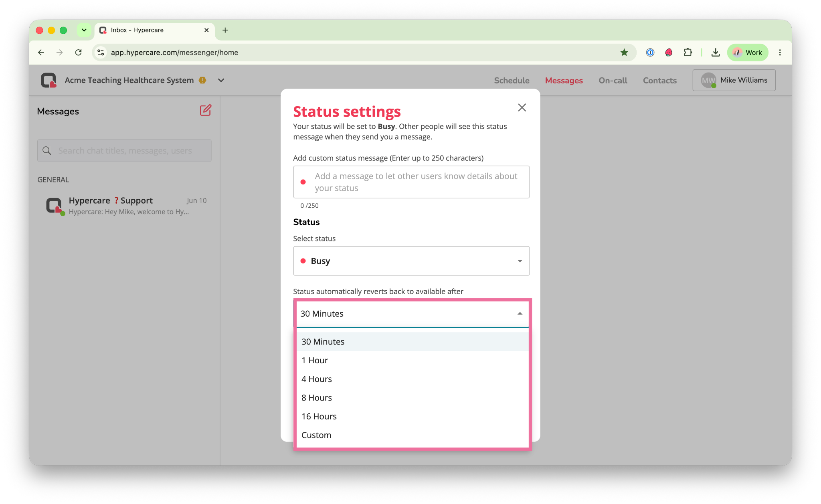Click the red strawberry extension icon
Image resolution: width=821 pixels, height=504 pixels.
click(x=669, y=53)
